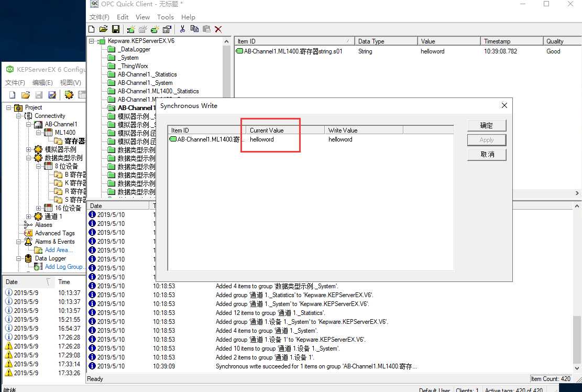Viewport: 582px width, 392px height.
Task: Click the Add Area... link
Action: (x=59, y=250)
